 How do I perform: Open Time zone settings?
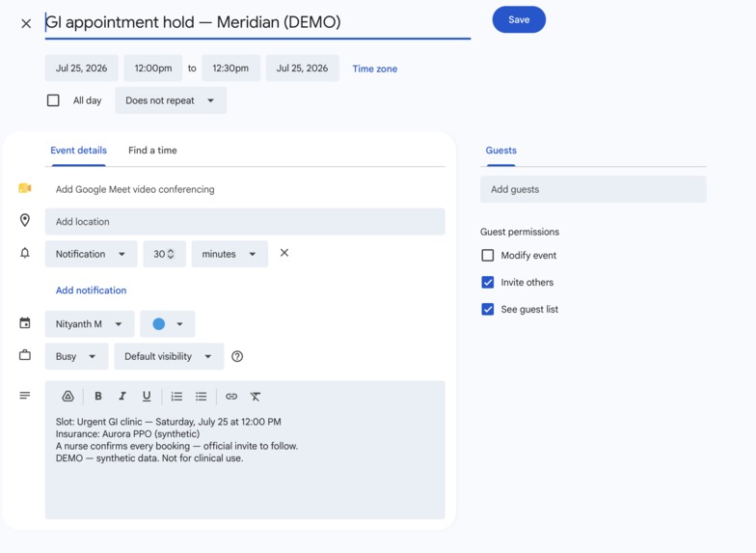tap(374, 69)
